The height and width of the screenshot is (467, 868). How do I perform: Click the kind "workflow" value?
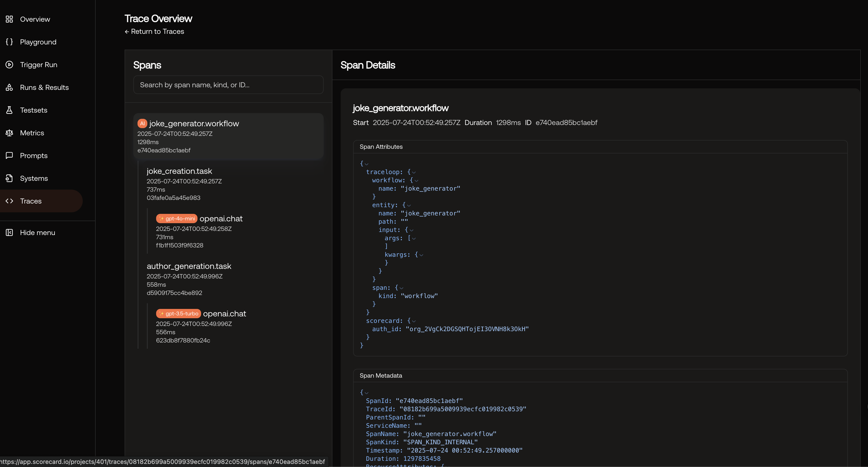click(419, 296)
